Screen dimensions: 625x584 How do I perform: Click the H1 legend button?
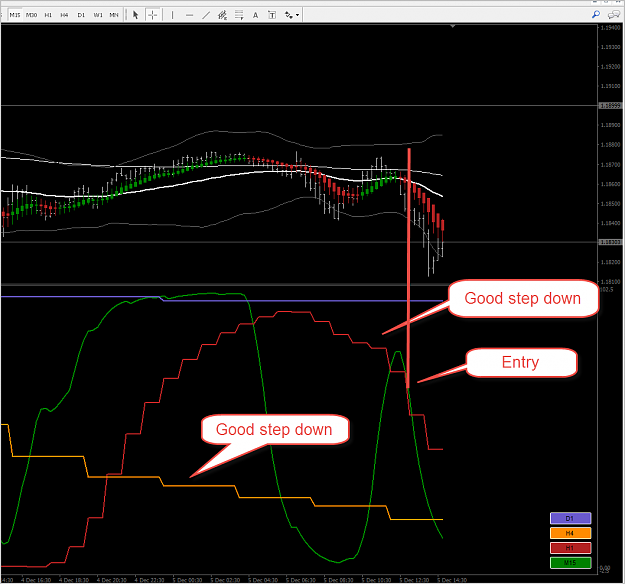tap(570, 548)
